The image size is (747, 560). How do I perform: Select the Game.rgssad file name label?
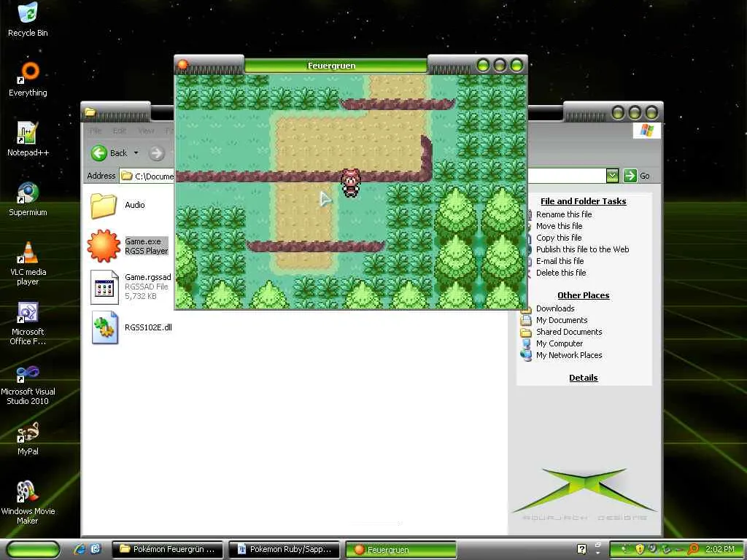click(x=147, y=277)
